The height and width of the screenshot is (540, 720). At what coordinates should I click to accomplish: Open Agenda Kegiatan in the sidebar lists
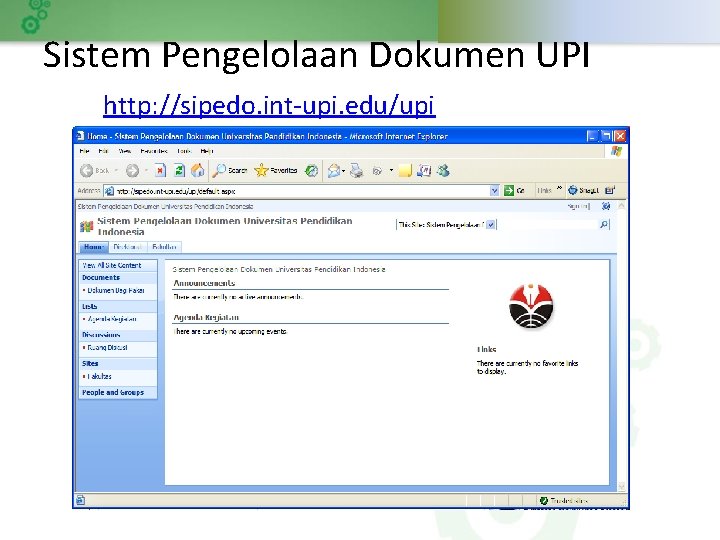(112, 319)
